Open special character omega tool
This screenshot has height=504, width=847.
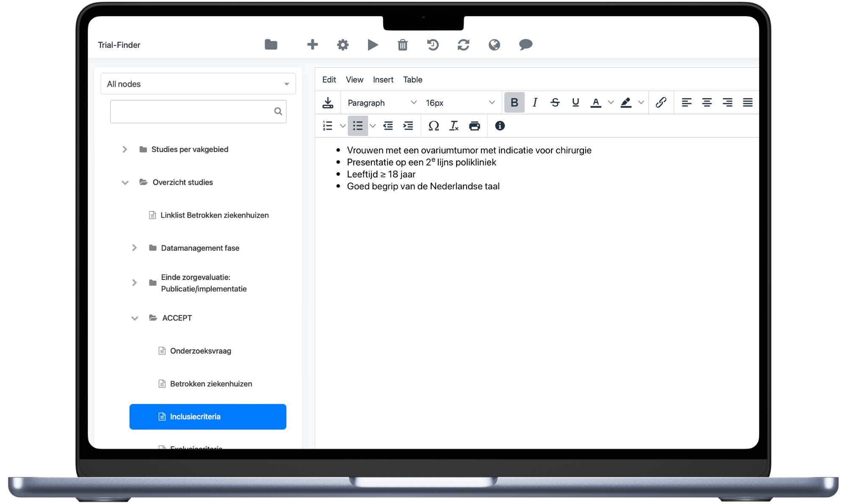click(x=433, y=126)
